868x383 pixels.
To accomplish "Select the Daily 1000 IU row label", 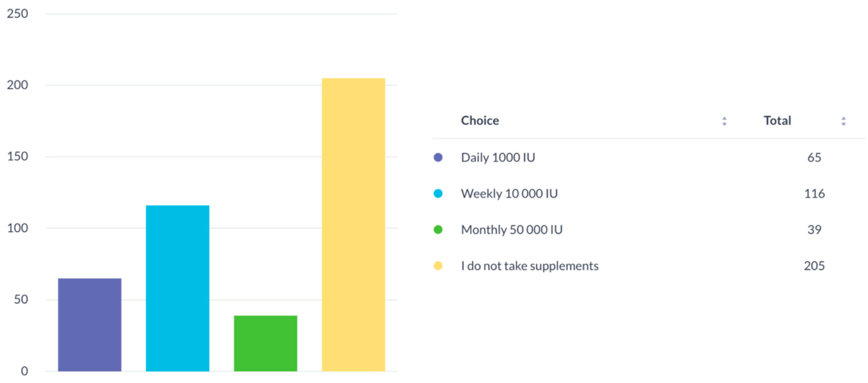I will click(498, 158).
